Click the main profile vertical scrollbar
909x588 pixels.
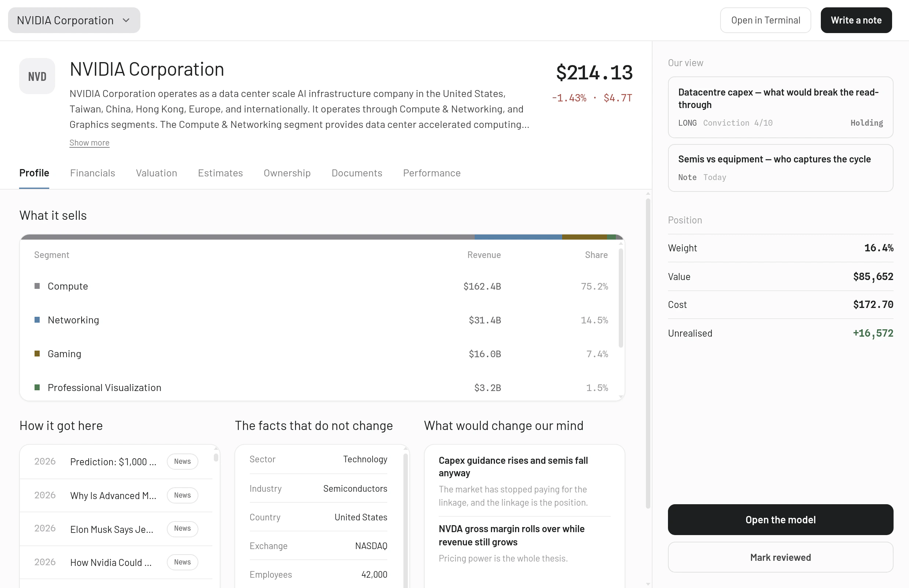(x=648, y=353)
